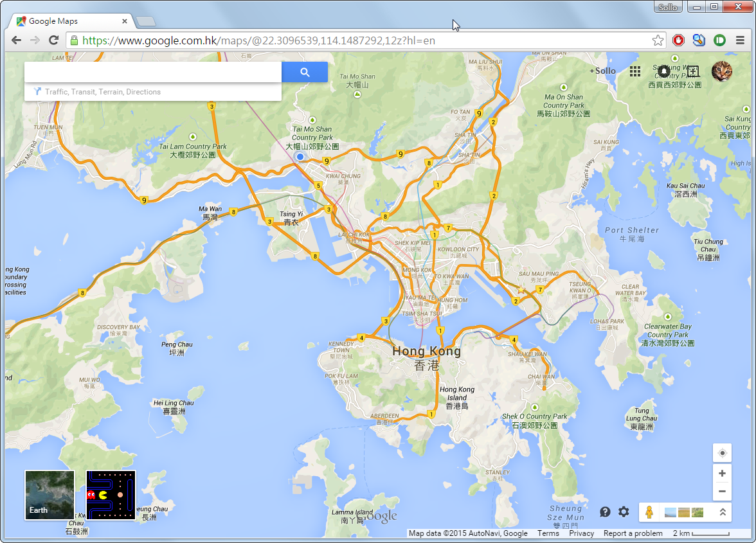Toggle Earth satellite view
This screenshot has width=756, height=543.
[50, 495]
